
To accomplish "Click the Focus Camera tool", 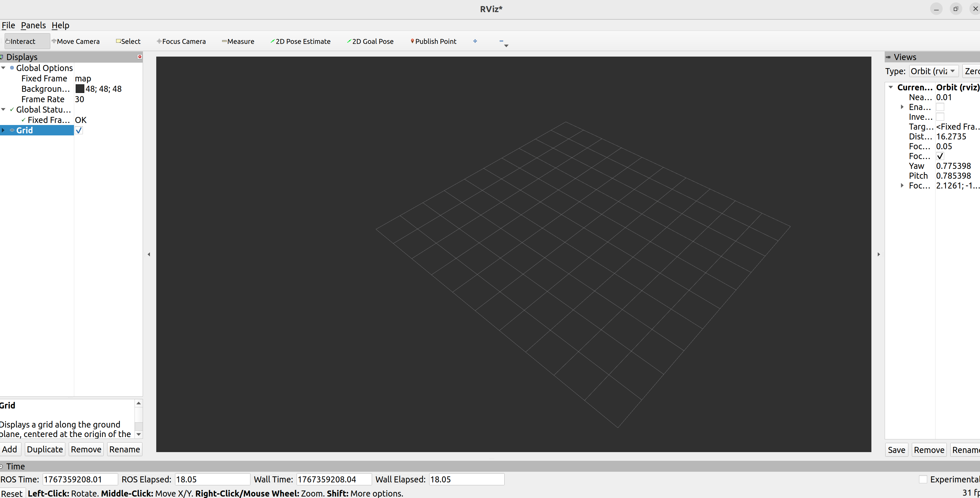I will [x=181, y=42].
